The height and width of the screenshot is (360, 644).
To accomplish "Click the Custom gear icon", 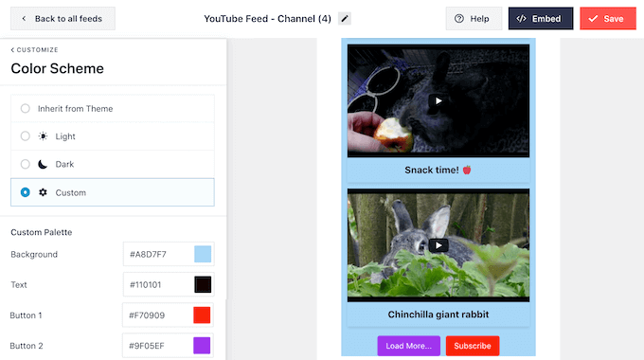I will [43, 192].
